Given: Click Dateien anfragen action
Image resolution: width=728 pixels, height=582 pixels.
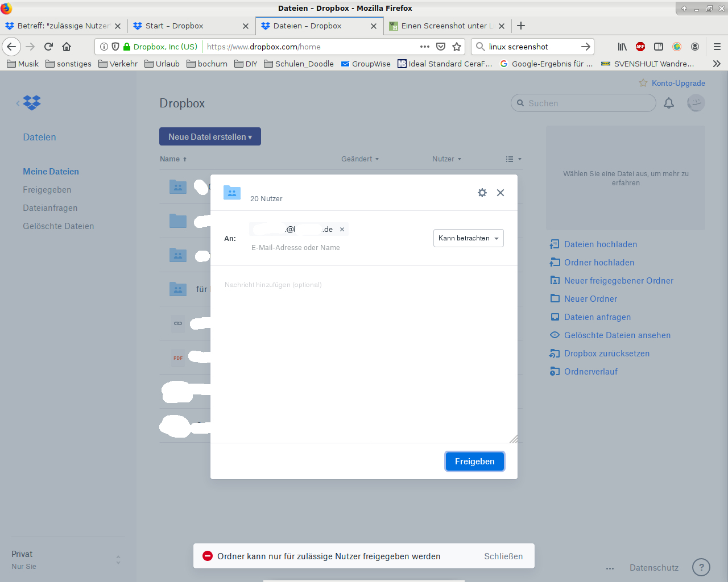Looking at the screenshot, I should pos(590,317).
